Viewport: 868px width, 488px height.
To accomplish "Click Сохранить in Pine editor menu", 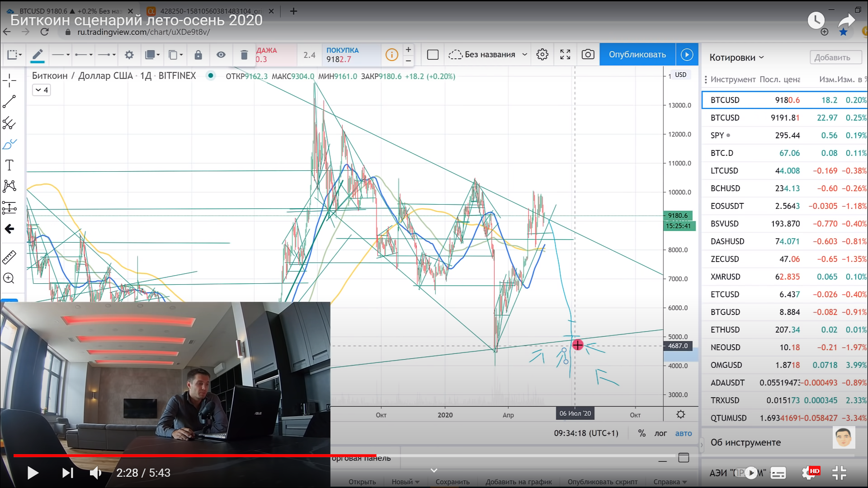I will pyautogui.click(x=453, y=482).
